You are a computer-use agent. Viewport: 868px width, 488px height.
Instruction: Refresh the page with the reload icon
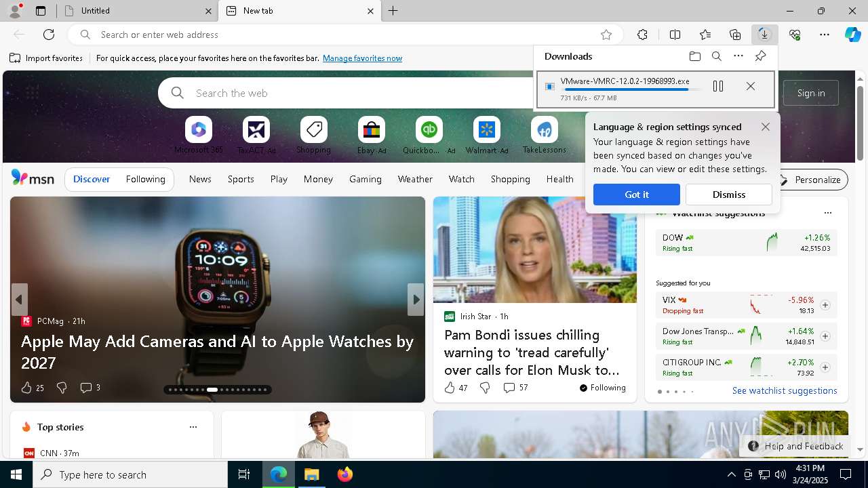click(x=49, y=35)
